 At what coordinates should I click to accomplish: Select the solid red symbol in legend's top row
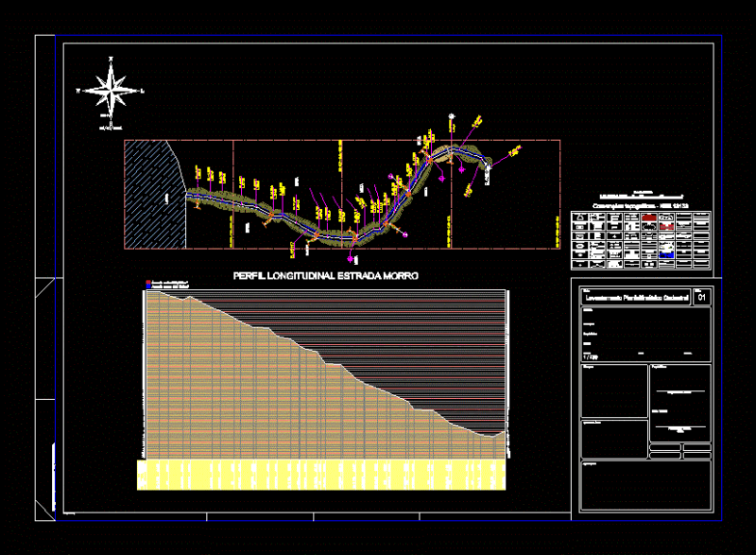[x=649, y=218]
